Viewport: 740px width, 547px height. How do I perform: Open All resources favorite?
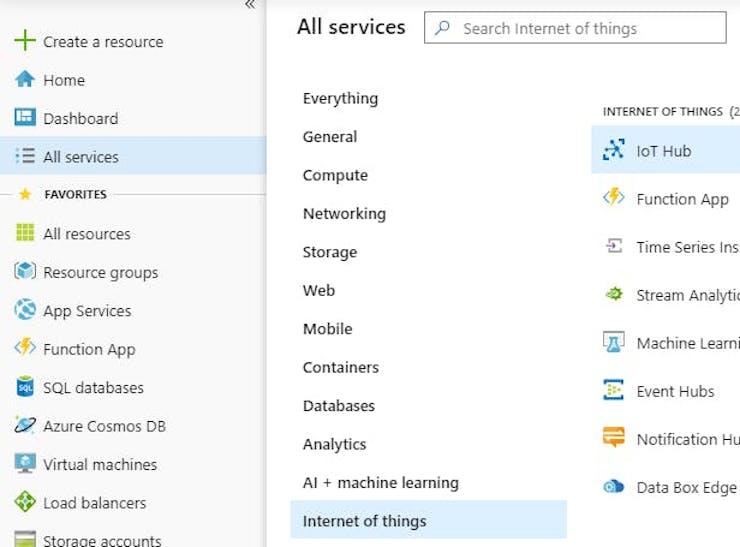(87, 234)
